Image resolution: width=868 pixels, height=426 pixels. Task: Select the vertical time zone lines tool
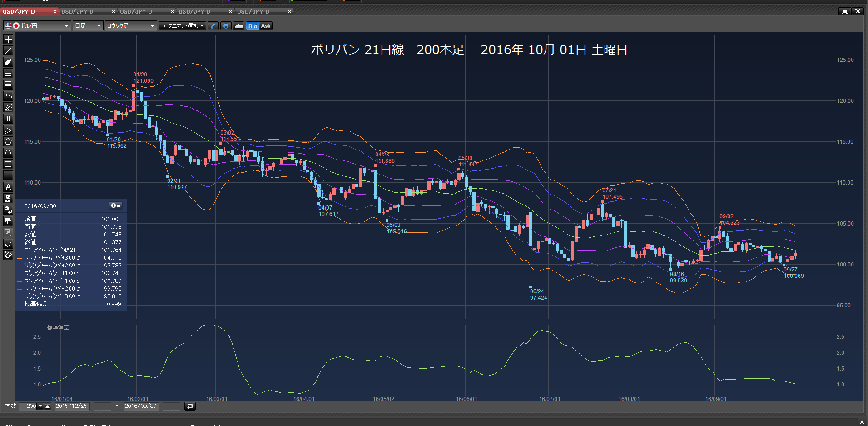click(x=8, y=119)
